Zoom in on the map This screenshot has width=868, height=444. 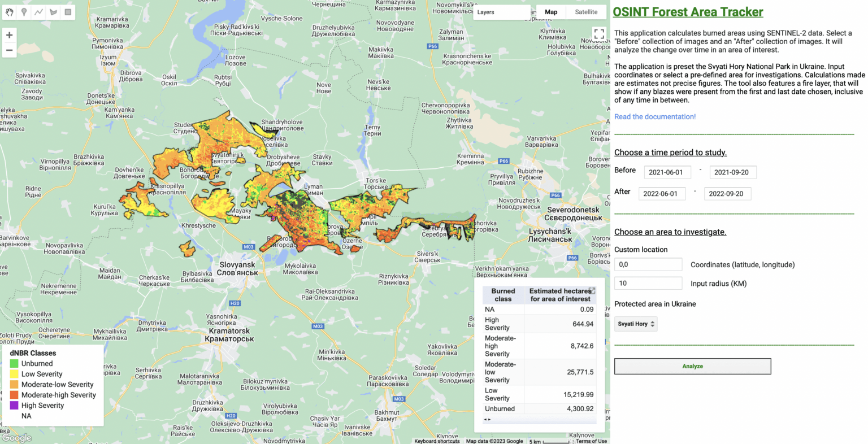coord(10,35)
